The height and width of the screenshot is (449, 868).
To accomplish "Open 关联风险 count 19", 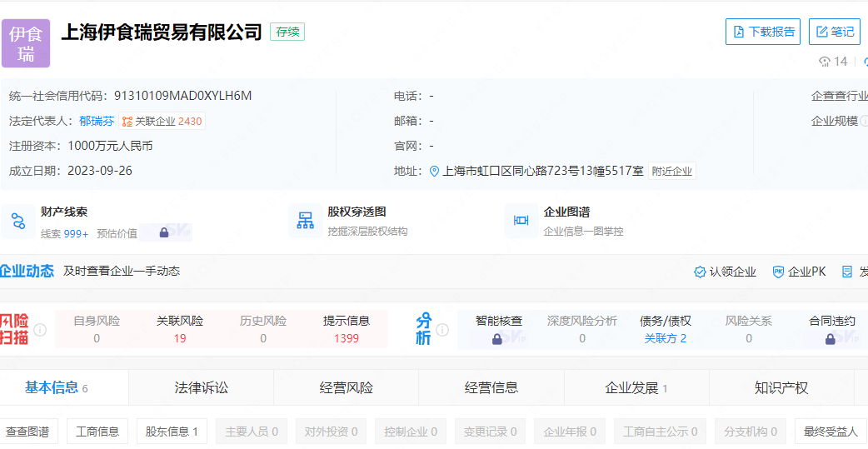I will (180, 338).
